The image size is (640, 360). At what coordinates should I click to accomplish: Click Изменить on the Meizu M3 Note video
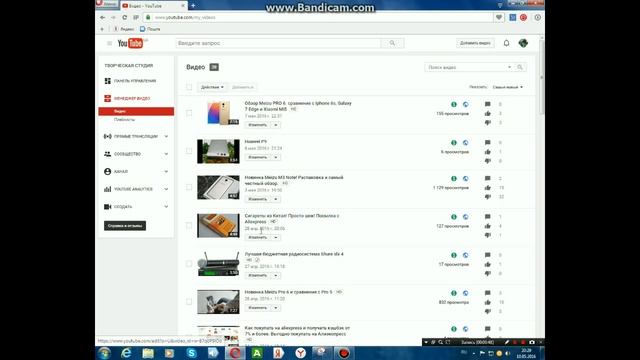coord(258,199)
